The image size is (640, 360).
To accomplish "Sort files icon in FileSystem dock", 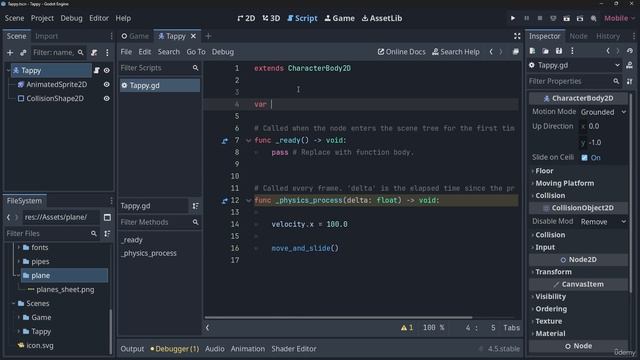I will [107, 233].
